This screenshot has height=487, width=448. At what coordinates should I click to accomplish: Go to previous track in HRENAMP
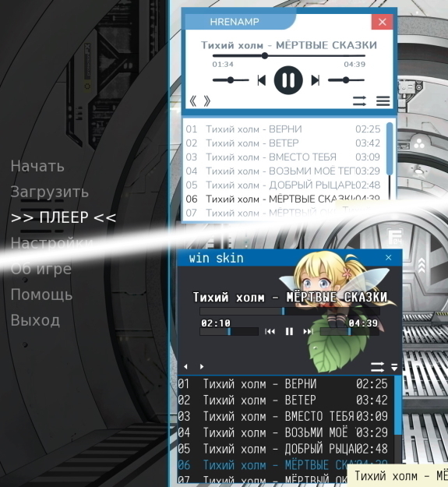(x=262, y=80)
